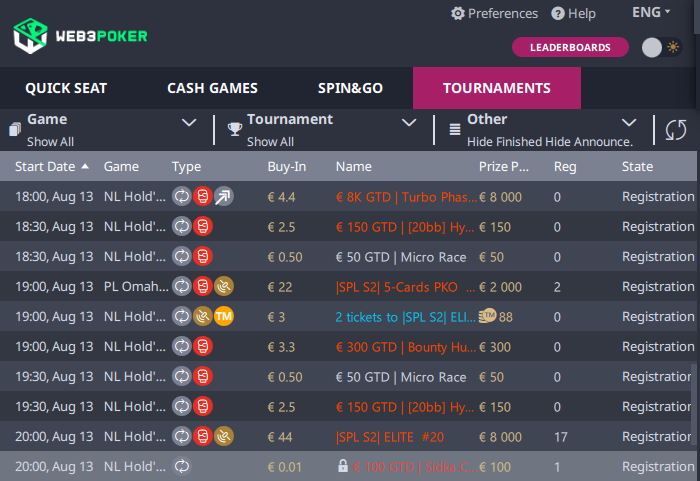Click the red knockout icon in the Bounty Hunter row
The width and height of the screenshot is (700, 481).
click(203, 347)
